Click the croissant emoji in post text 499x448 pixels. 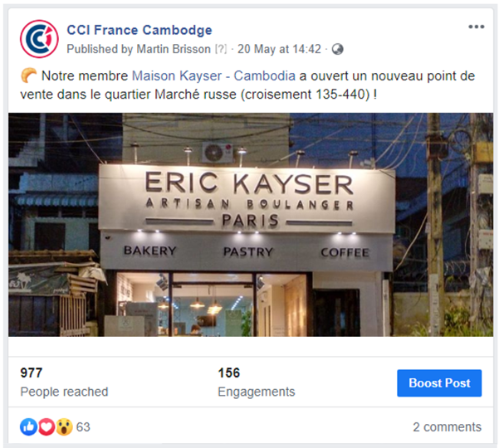click(x=28, y=75)
